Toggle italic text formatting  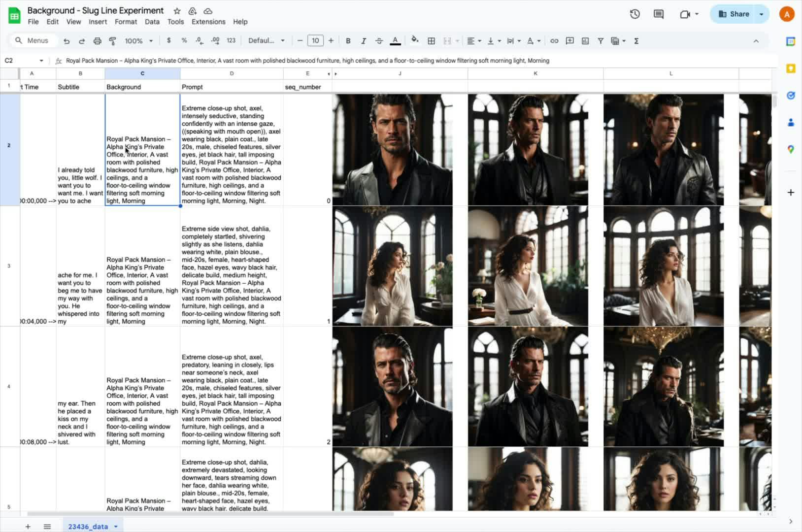tap(364, 41)
